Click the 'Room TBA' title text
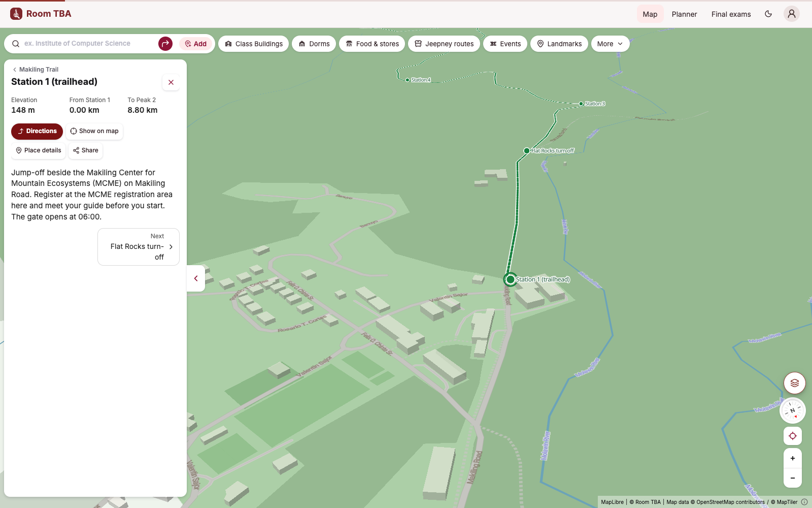 pyautogui.click(x=49, y=14)
